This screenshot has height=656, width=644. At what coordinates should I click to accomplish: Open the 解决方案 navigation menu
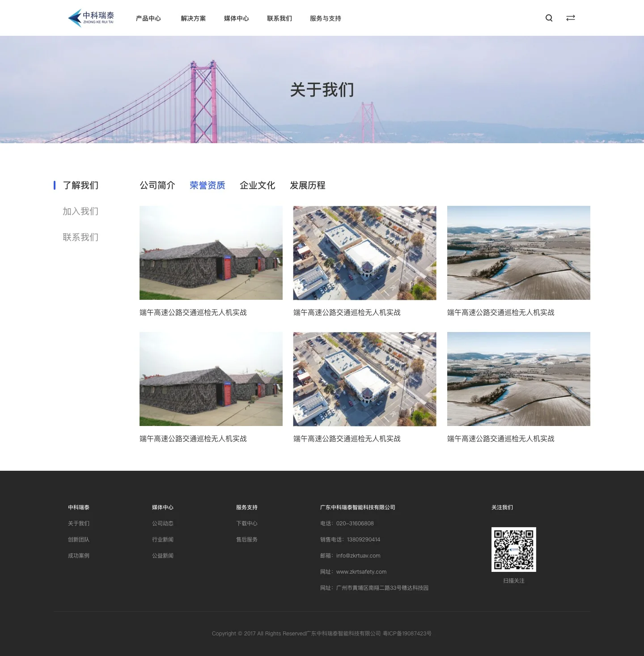pyautogui.click(x=193, y=18)
